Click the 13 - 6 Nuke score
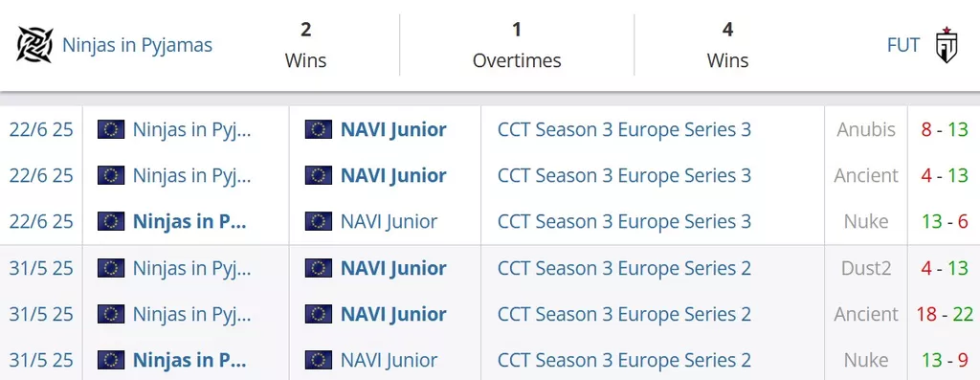980x380 pixels. [944, 221]
